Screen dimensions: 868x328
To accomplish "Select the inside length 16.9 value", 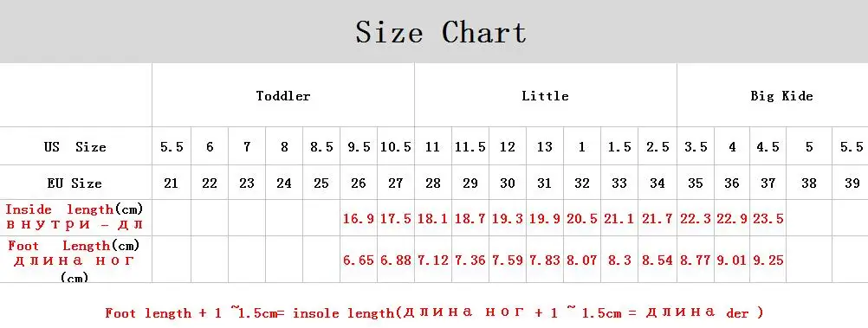I will [x=359, y=218].
